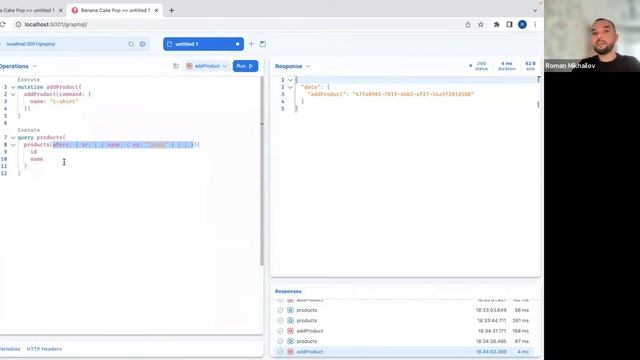This screenshot has width=640, height=360.
Task: Open the HTTP Headers tab
Action: (x=44, y=349)
